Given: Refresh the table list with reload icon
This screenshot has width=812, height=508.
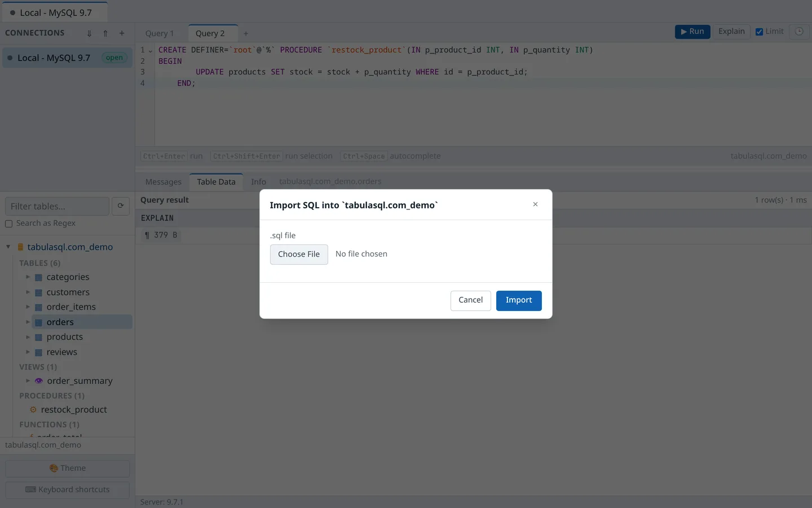Looking at the screenshot, I should (x=121, y=207).
